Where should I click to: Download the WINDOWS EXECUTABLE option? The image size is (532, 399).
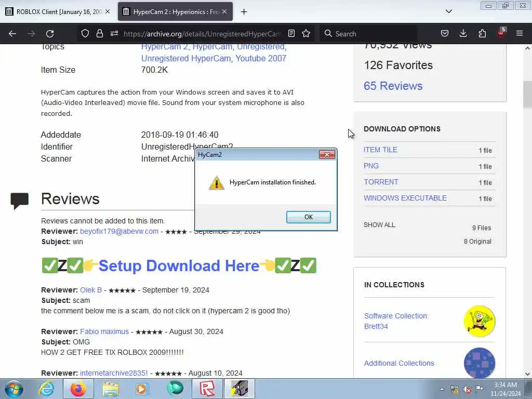pyautogui.click(x=405, y=198)
